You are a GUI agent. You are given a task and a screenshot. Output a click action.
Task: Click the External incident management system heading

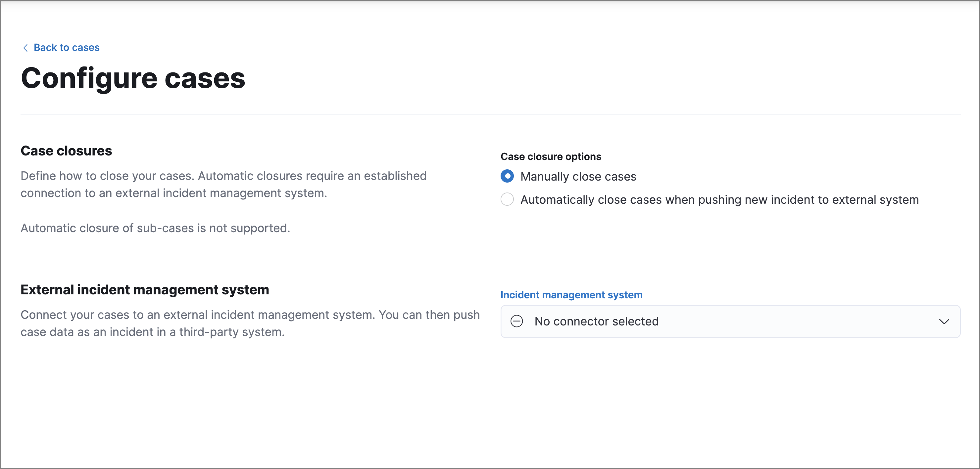pyautogui.click(x=145, y=289)
